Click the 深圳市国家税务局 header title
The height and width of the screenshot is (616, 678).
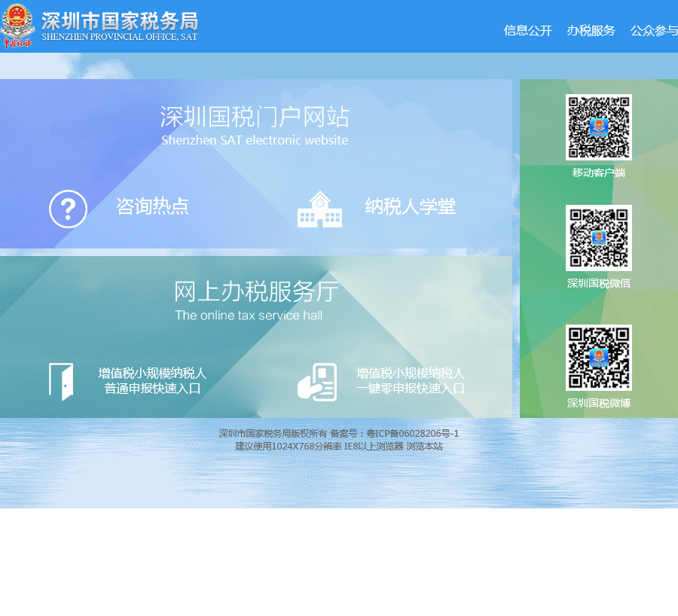point(120,21)
